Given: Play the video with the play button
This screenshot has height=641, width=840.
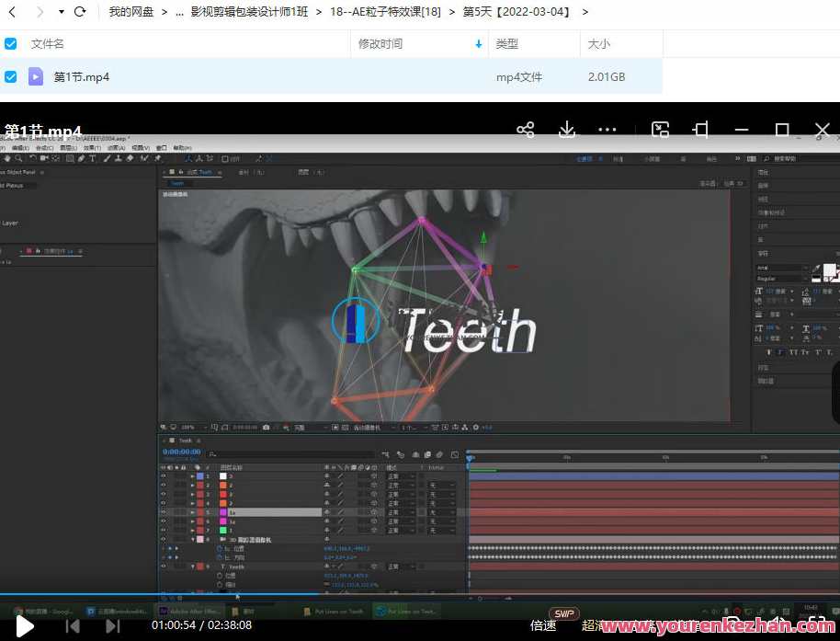Looking at the screenshot, I should point(25,626).
